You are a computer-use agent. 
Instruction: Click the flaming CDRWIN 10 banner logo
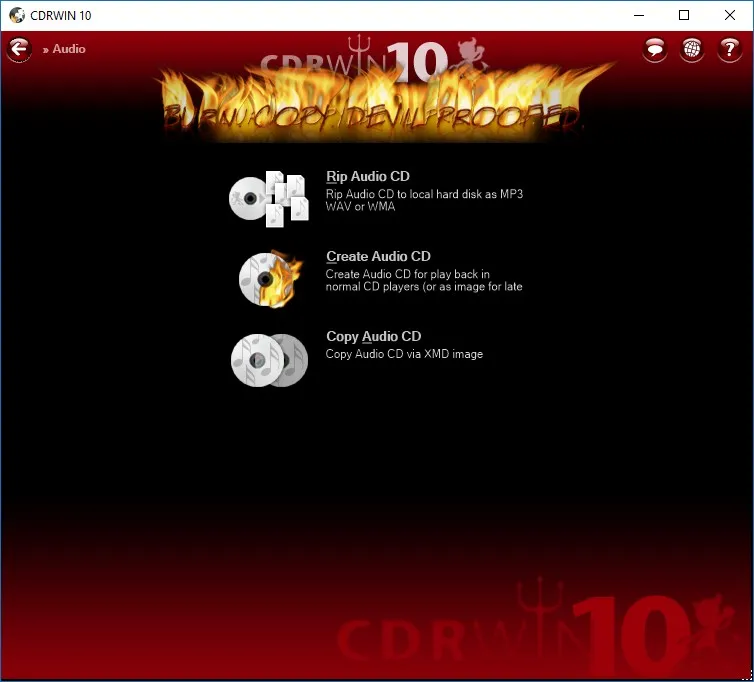[375, 89]
